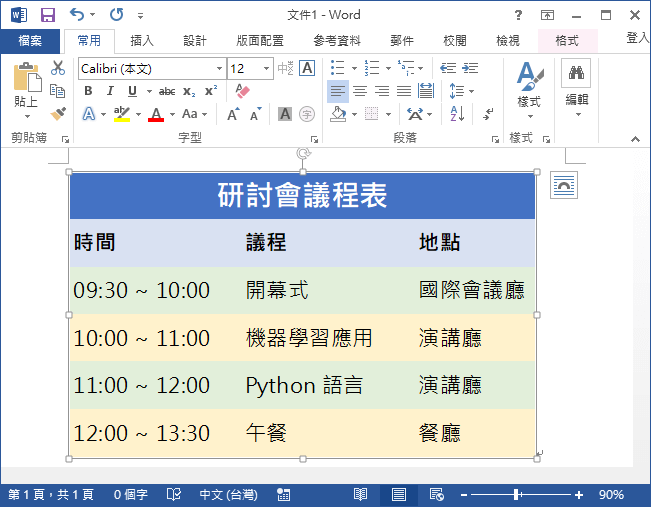Toggle Italic formatting
The height and width of the screenshot is (507, 651).
point(110,91)
